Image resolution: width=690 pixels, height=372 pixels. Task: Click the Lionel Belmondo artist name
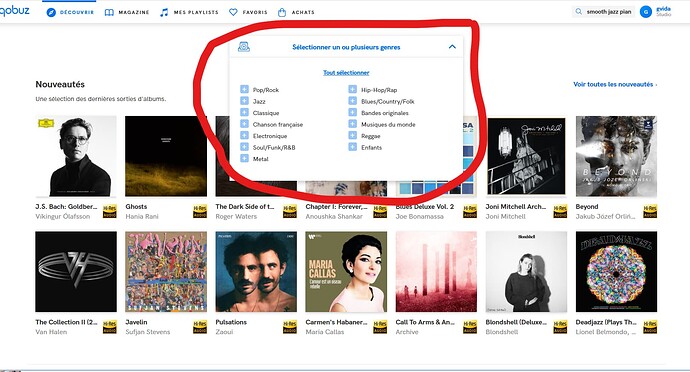[x=606, y=331]
